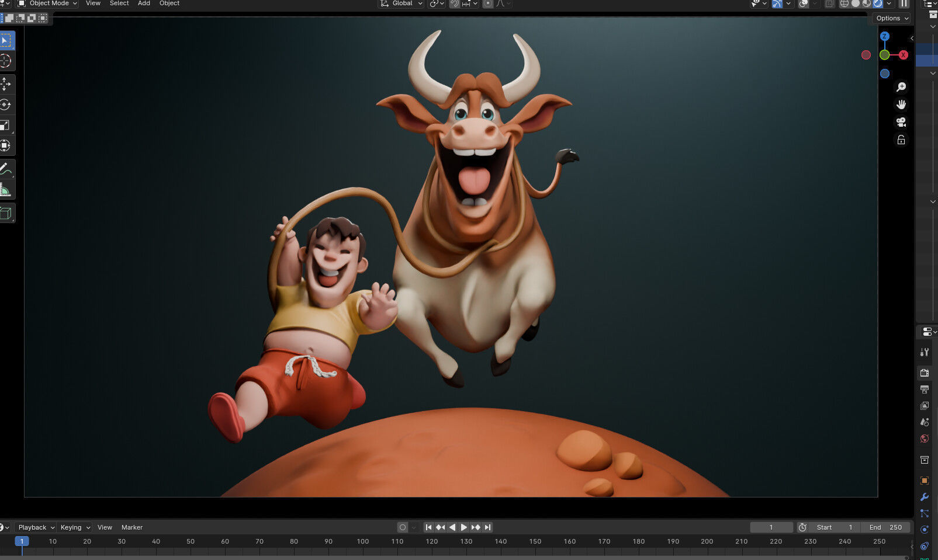Open the snapping options dropdown
Screen dimensions: 938x560
click(x=470, y=4)
